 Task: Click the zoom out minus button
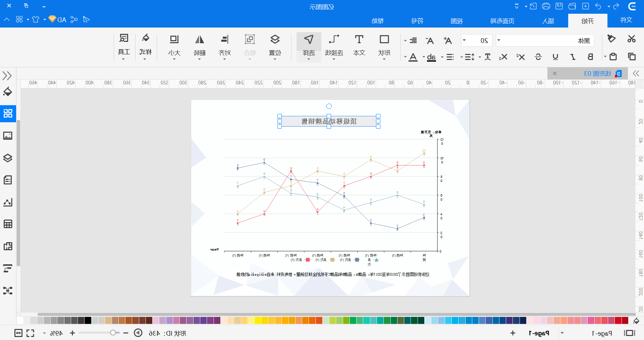pos(126,333)
